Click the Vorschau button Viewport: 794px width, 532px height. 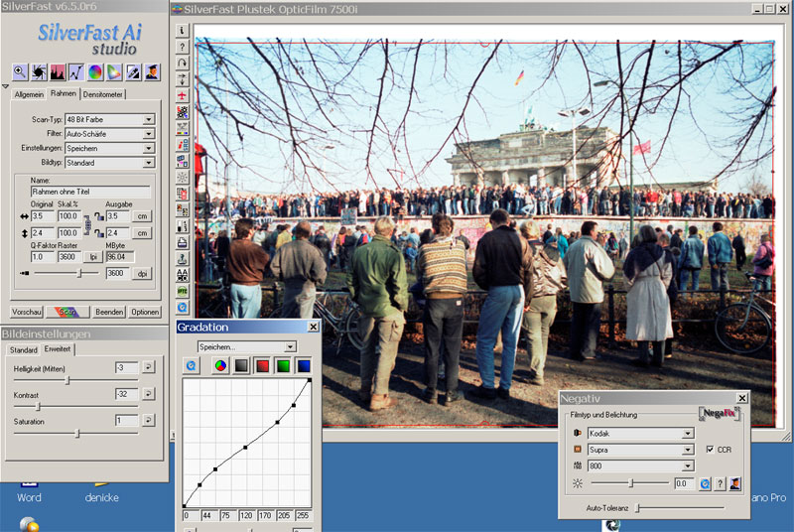27,312
